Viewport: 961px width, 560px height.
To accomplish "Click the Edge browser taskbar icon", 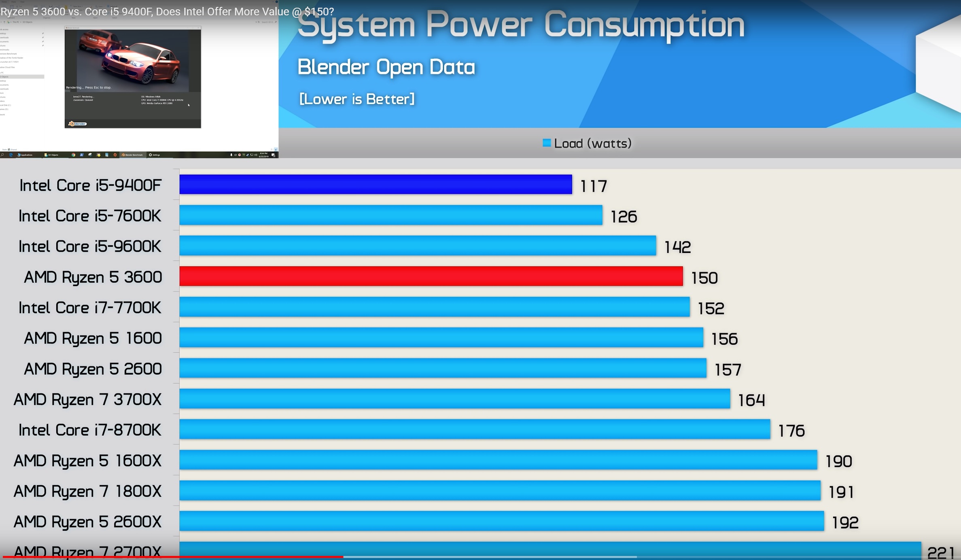I will (11, 155).
